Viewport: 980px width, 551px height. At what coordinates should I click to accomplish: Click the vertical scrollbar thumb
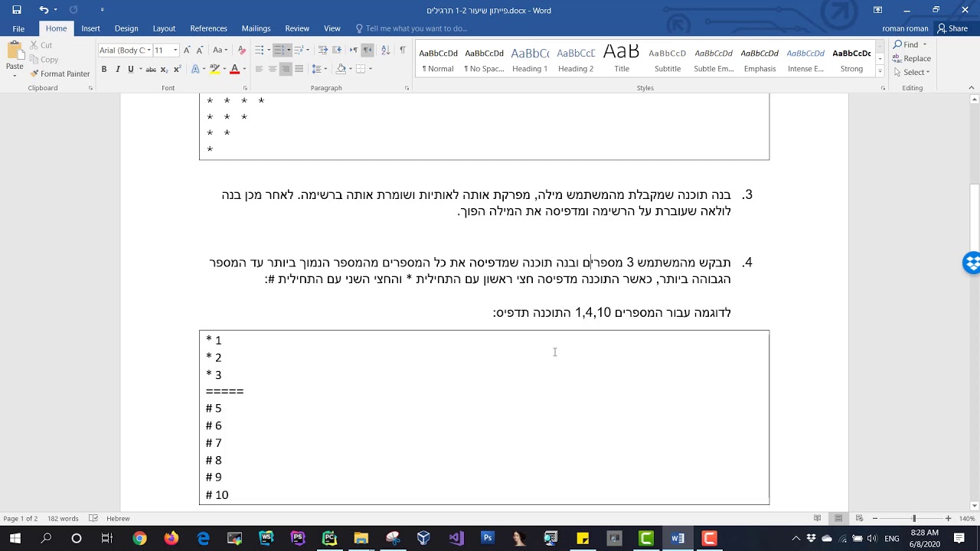pos(974,218)
